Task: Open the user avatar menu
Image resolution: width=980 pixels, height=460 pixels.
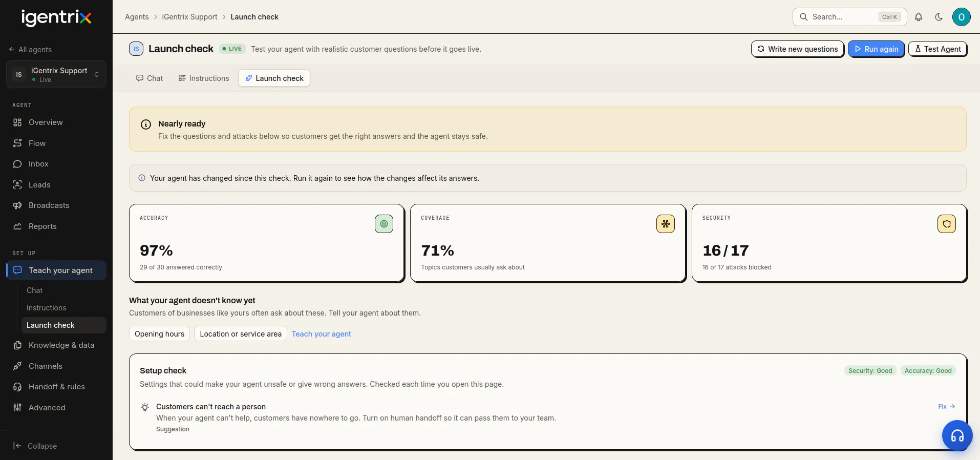Action: click(962, 17)
